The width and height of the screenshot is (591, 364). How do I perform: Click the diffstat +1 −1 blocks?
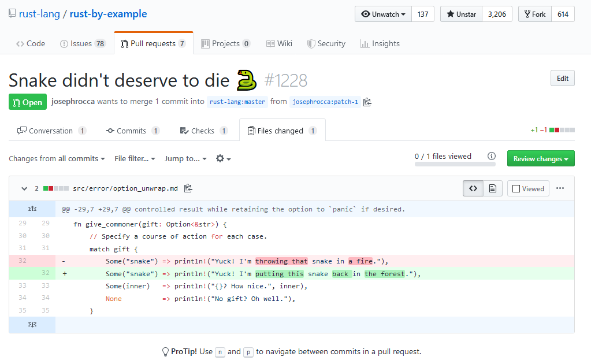click(x=552, y=130)
